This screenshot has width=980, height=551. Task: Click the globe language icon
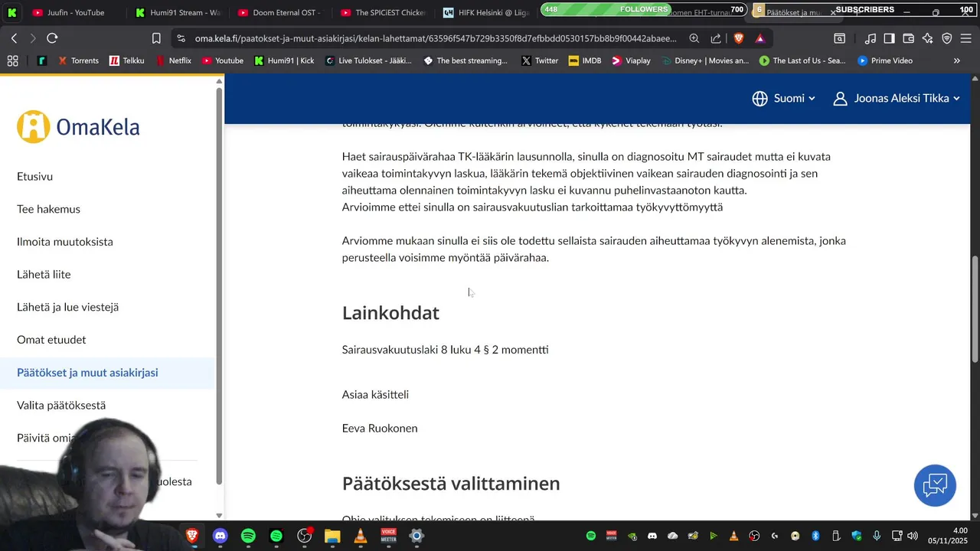(x=759, y=98)
